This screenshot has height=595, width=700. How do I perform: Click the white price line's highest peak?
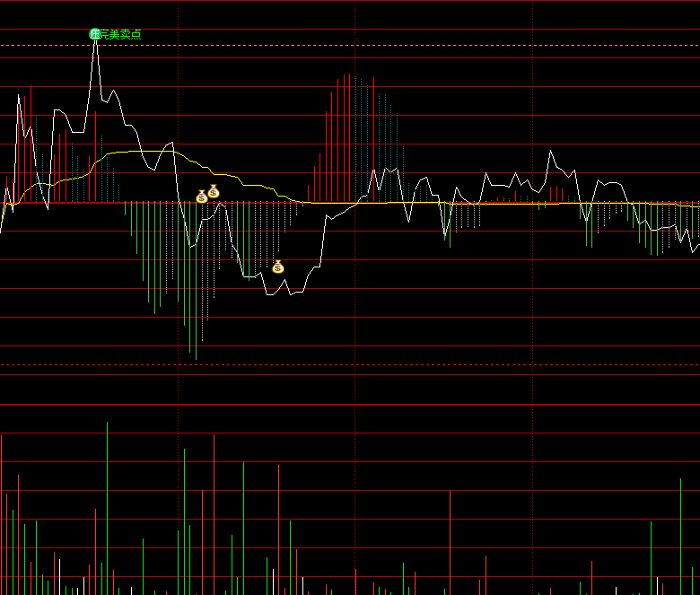(x=95, y=41)
